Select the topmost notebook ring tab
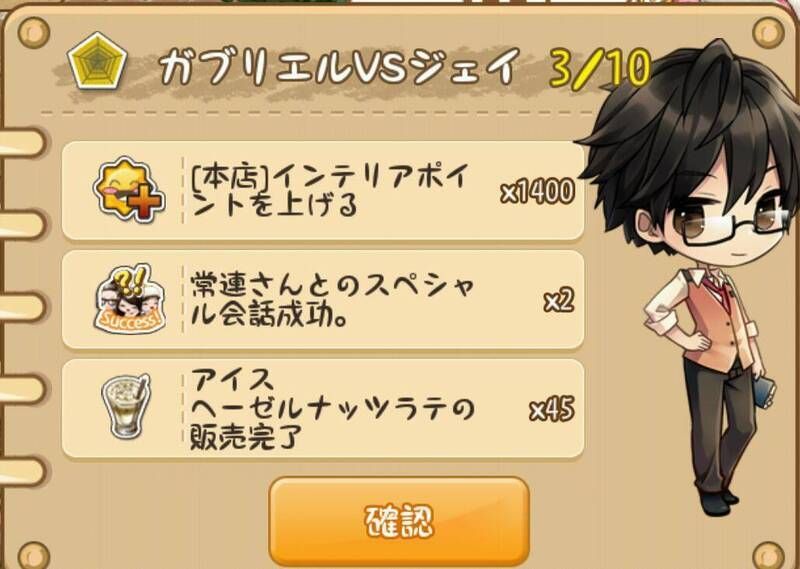800x569 pixels. pyautogui.click(x=20, y=142)
